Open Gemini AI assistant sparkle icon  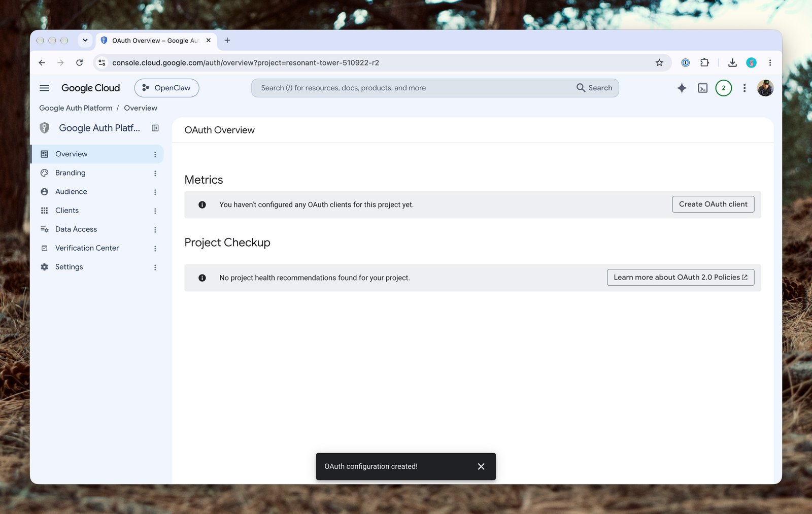682,88
